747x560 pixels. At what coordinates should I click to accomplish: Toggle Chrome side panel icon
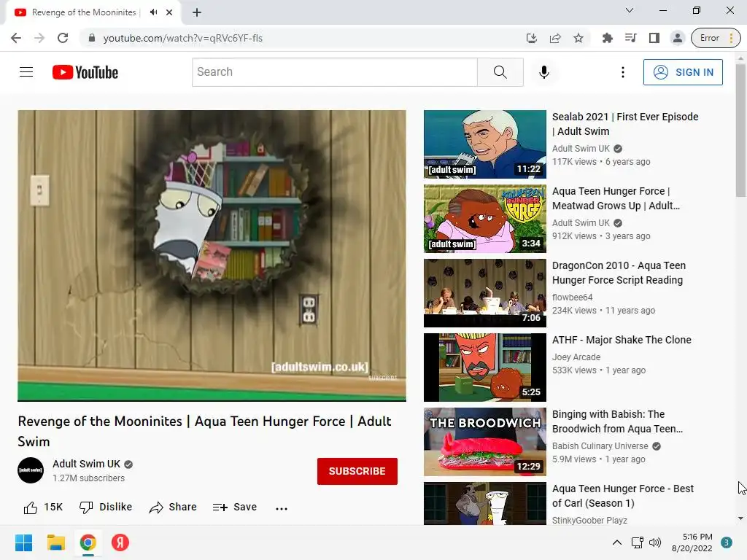[x=654, y=38]
